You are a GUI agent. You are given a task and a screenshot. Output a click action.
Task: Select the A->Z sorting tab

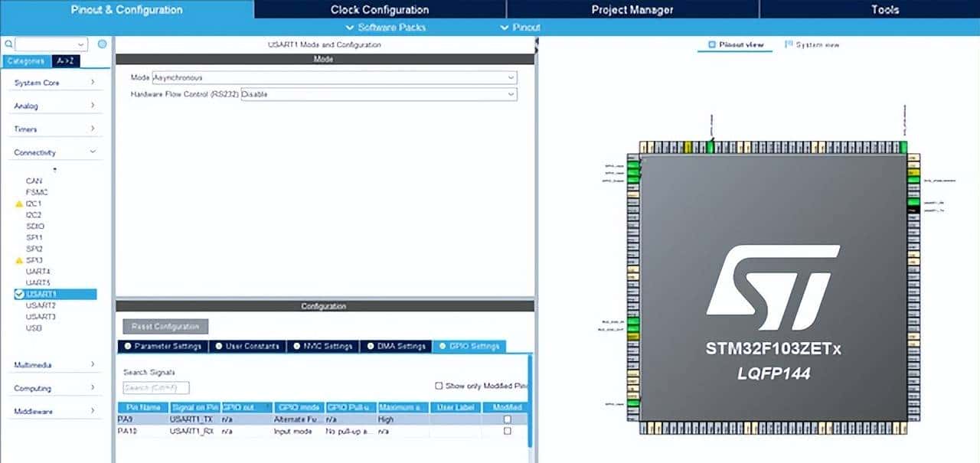tap(66, 61)
